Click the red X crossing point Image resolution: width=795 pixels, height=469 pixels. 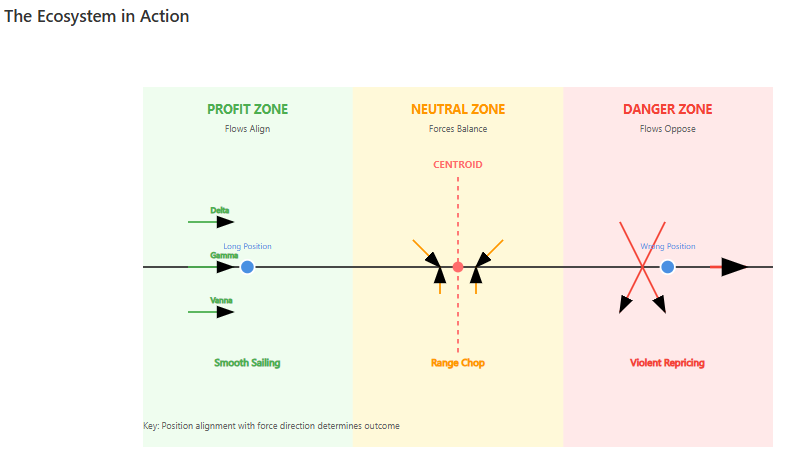[642, 267]
